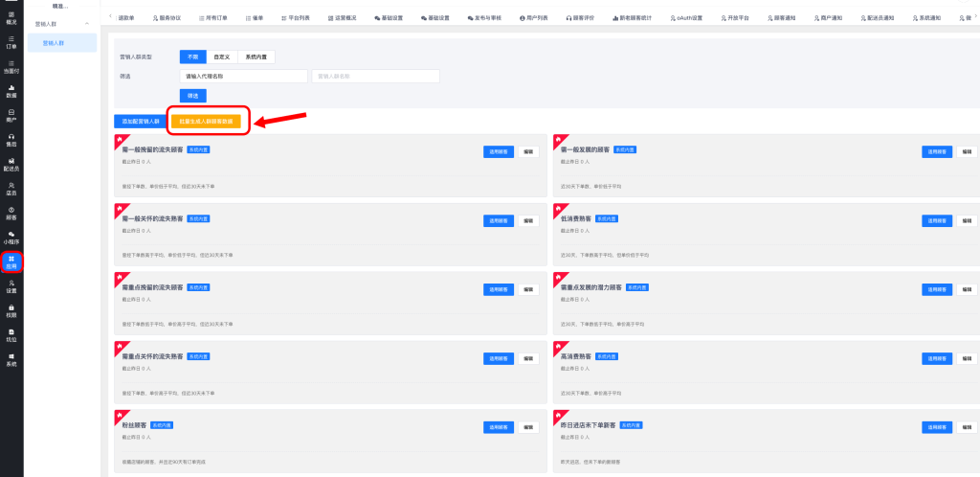Image resolution: width=980 pixels, height=477 pixels.
Task: Open the 售后 headset icon
Action: pos(11,140)
